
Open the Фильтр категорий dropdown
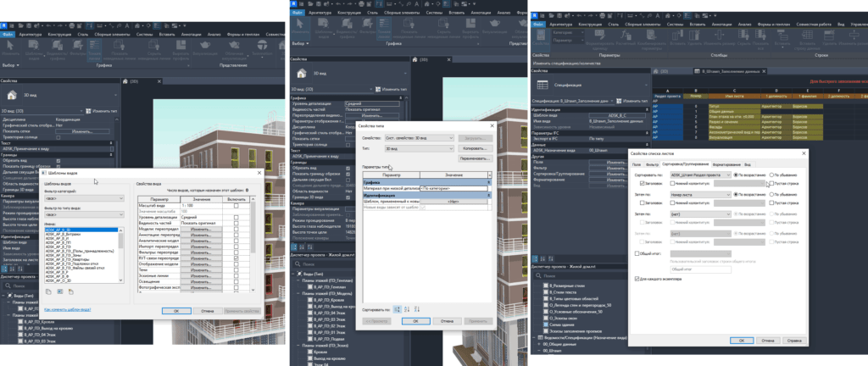[84, 198]
